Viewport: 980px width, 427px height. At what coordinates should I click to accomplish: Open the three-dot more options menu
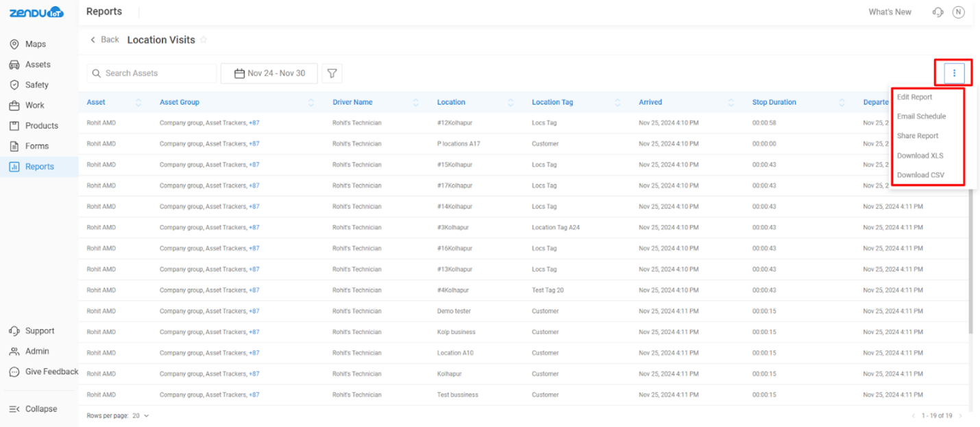(x=954, y=73)
